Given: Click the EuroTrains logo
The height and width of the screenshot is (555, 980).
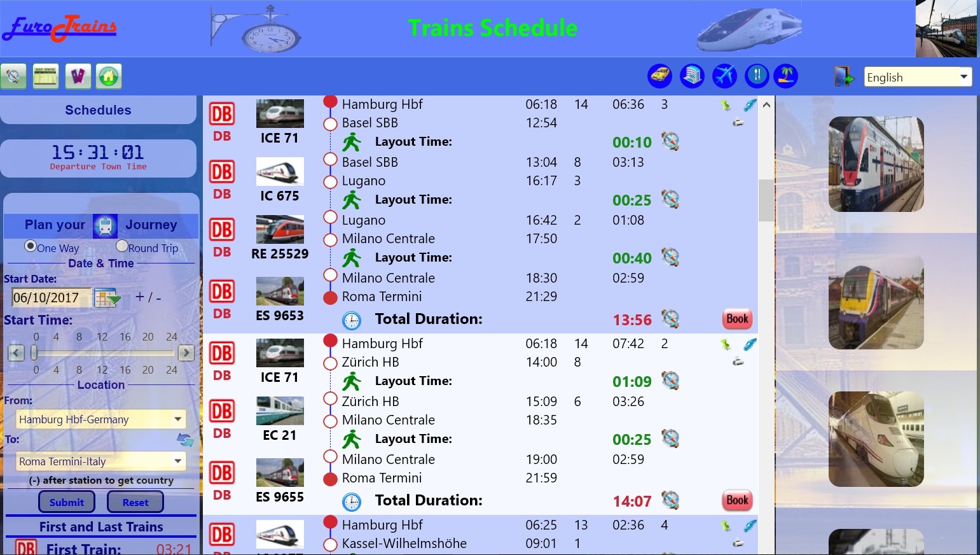Looking at the screenshot, I should tap(60, 27).
